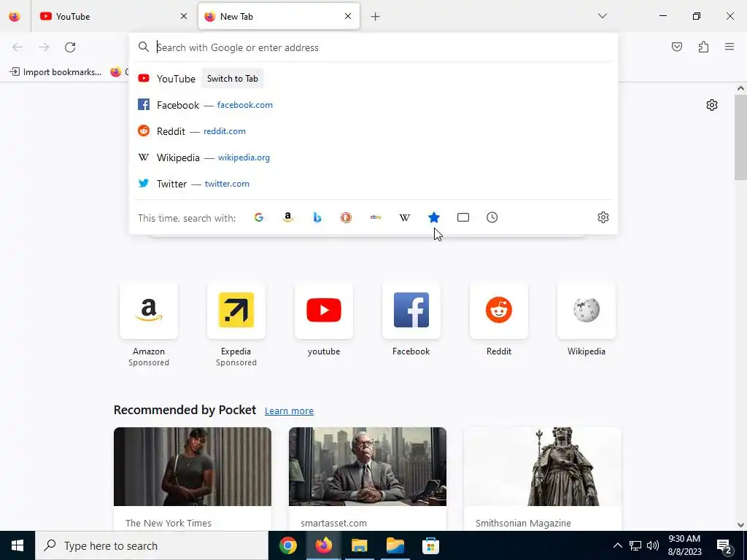Select Twitter suggestion twitter.com

[373, 184]
